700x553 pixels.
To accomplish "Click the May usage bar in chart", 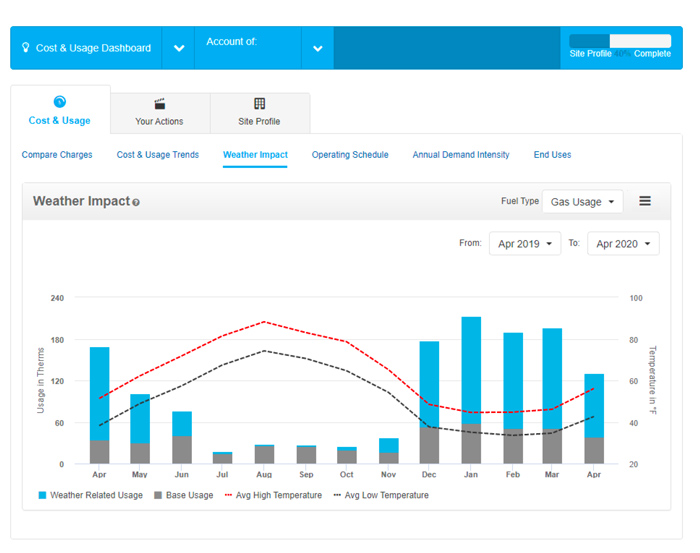I will [x=140, y=428].
